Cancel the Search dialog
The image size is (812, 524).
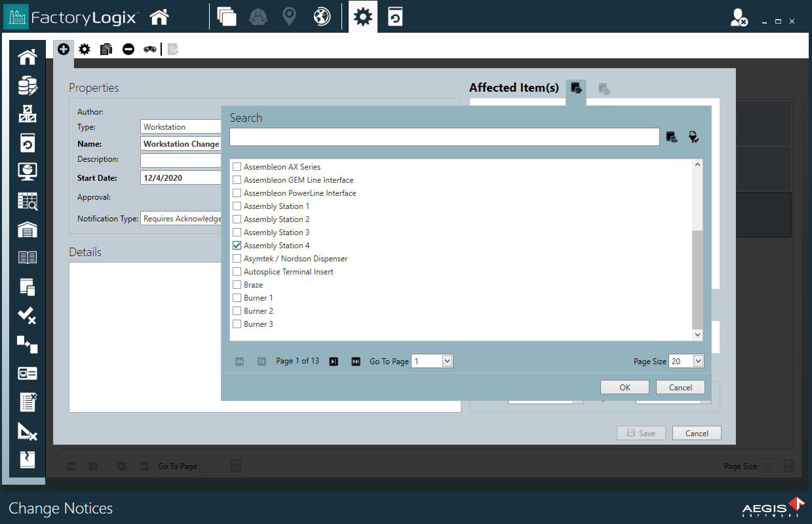[x=680, y=386]
